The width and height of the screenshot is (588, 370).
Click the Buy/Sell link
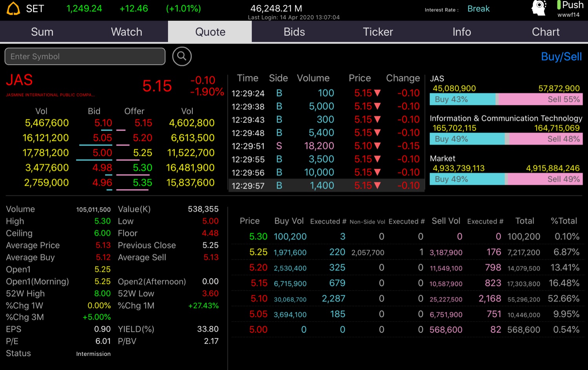pos(561,57)
